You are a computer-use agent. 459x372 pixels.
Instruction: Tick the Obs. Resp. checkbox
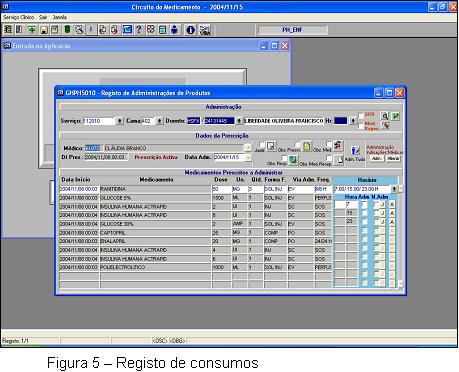tap(284, 158)
